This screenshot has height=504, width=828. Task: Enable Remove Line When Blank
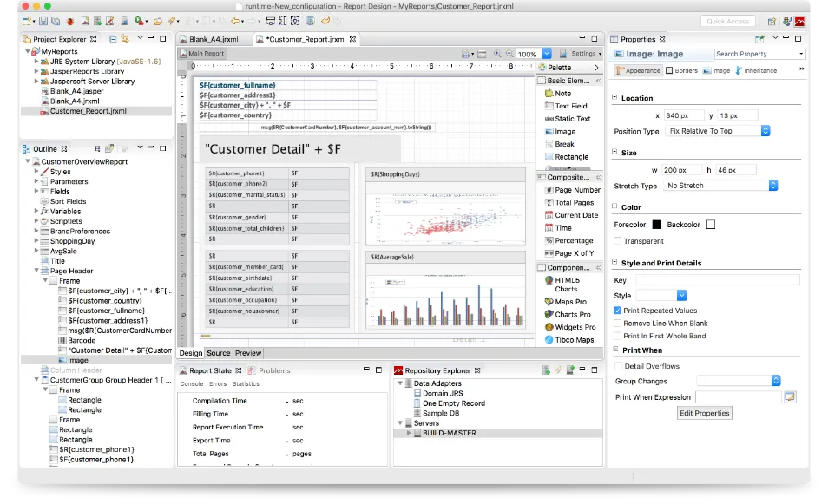click(618, 324)
